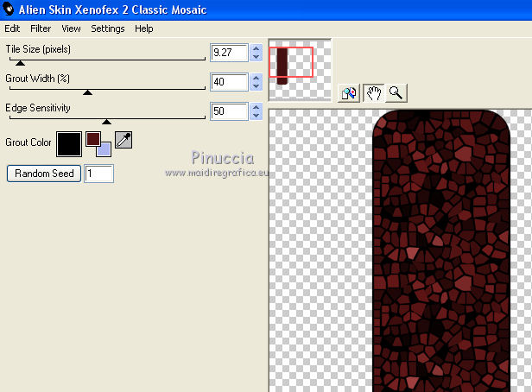Click the Grout Width value field

(229, 82)
